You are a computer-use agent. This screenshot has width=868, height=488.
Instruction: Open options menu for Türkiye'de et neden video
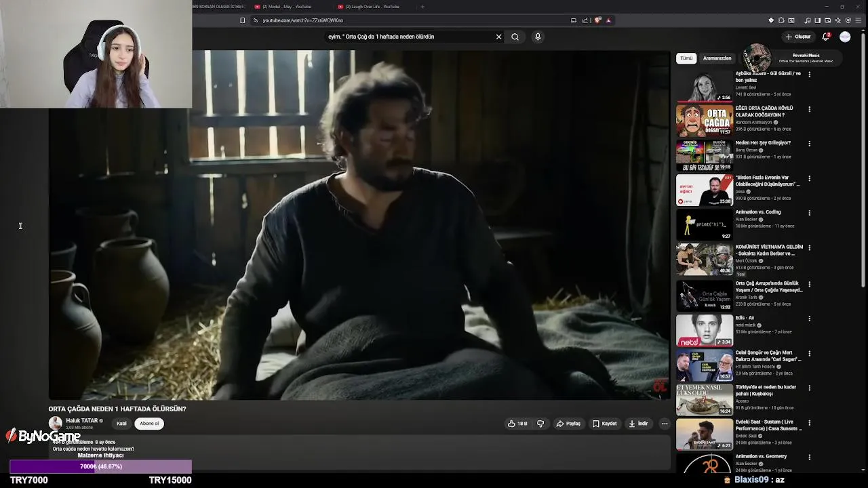(x=809, y=388)
